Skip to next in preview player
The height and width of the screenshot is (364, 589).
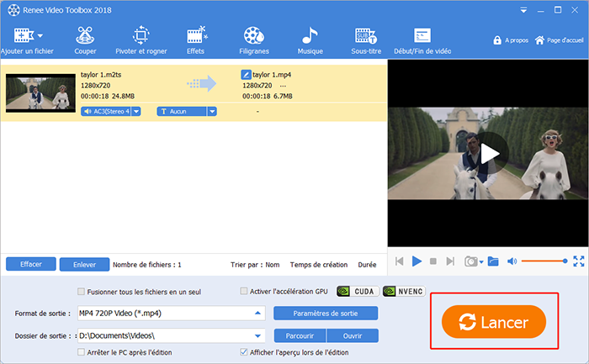click(450, 261)
